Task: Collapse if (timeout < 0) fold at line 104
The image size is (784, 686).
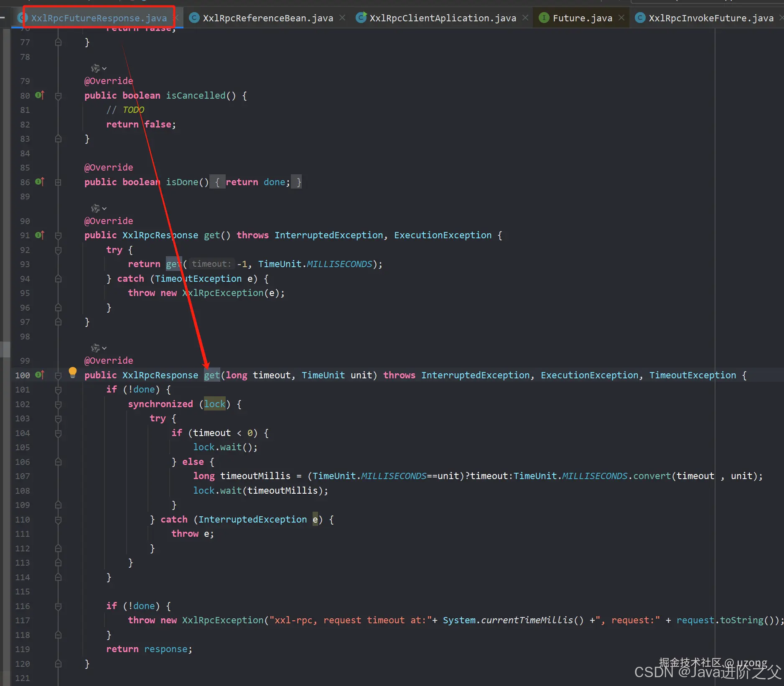Action: pos(58,433)
